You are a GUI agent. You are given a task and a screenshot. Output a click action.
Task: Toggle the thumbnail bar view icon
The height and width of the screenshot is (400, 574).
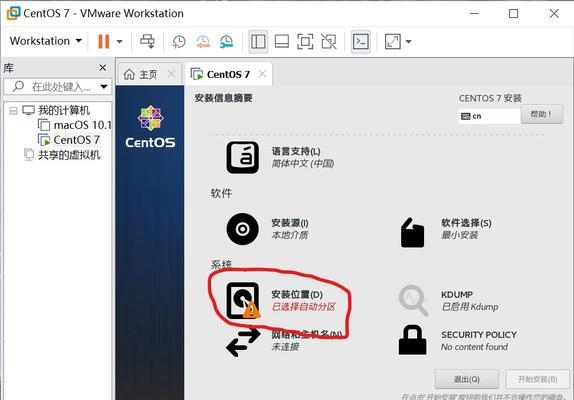282,41
